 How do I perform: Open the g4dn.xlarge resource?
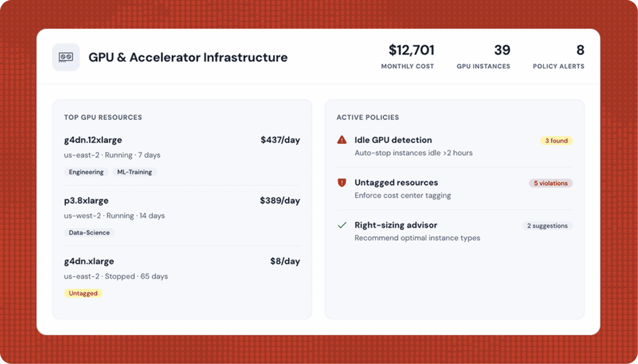coord(89,261)
